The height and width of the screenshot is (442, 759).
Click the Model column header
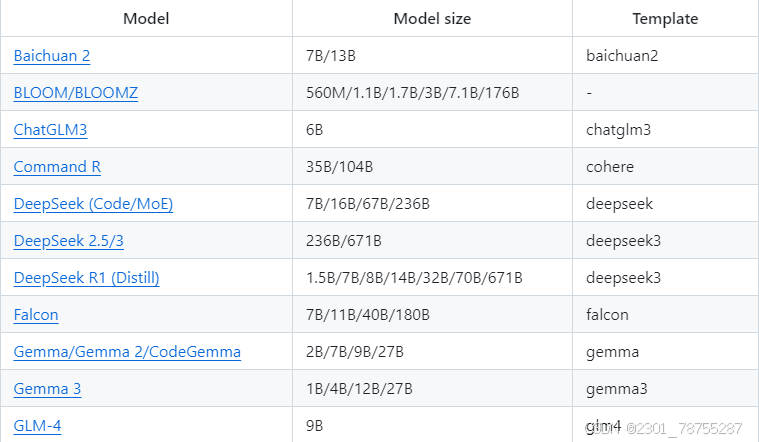[x=146, y=18]
